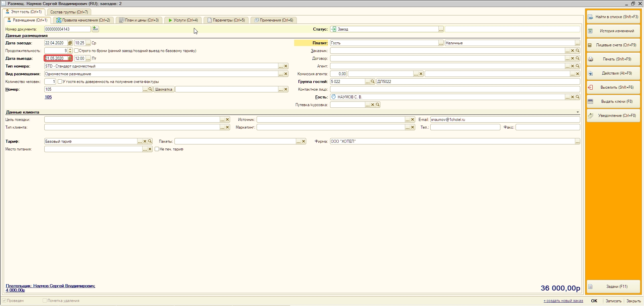Viewport: 644px width, 306px height.
Task: Clear the Цель поездки field with X
Action: pyautogui.click(x=227, y=120)
